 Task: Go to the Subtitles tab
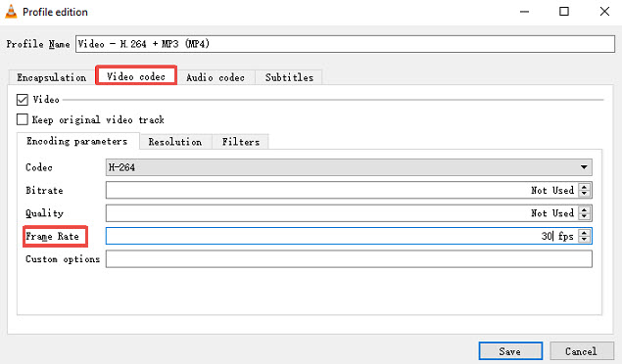pyautogui.click(x=289, y=77)
